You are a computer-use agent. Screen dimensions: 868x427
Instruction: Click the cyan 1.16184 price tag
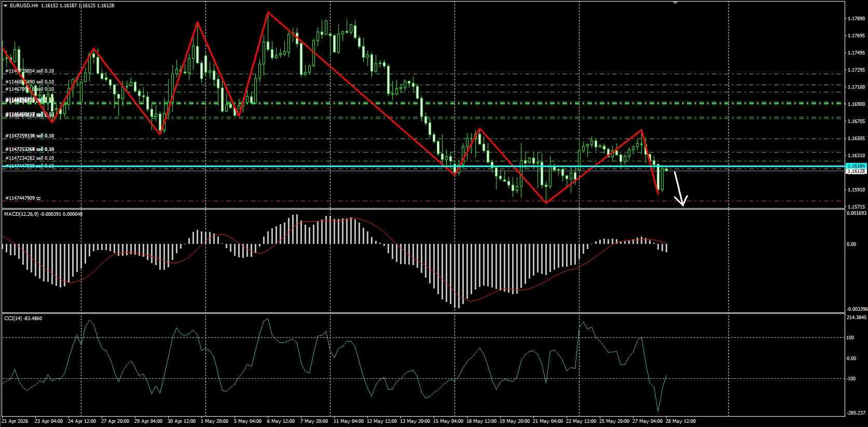(x=856, y=166)
